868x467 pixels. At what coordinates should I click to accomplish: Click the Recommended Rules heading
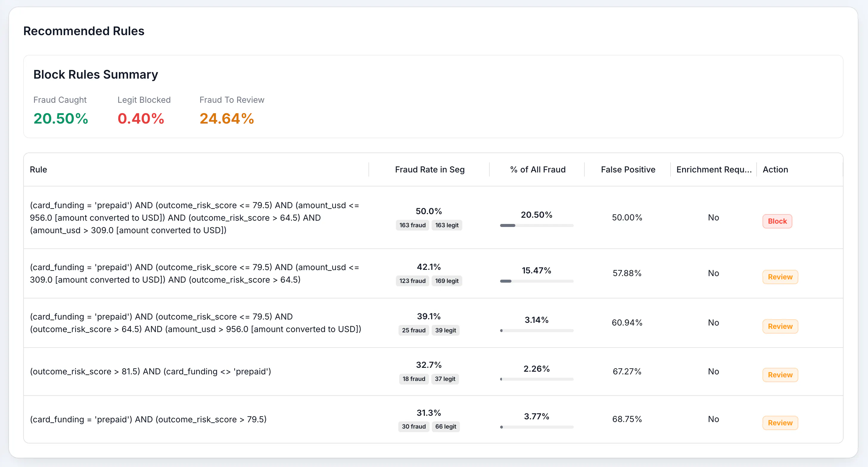(84, 31)
